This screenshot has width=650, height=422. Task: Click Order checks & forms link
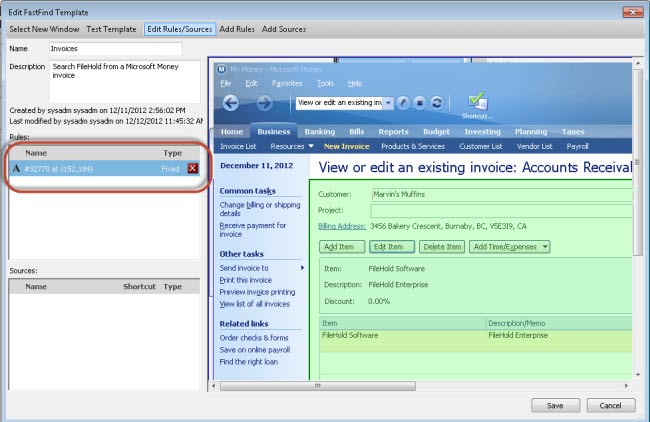[x=254, y=337]
